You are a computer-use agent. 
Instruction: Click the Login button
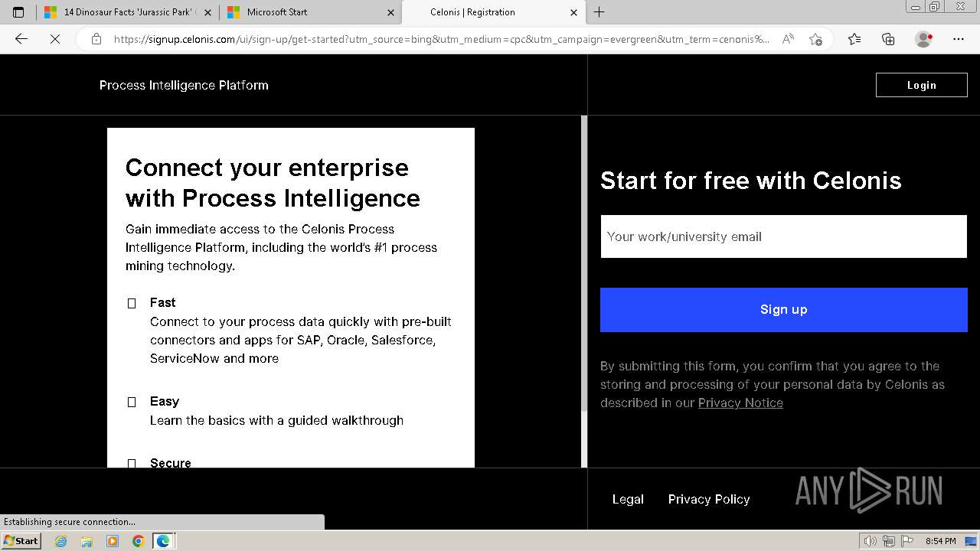[x=922, y=85]
